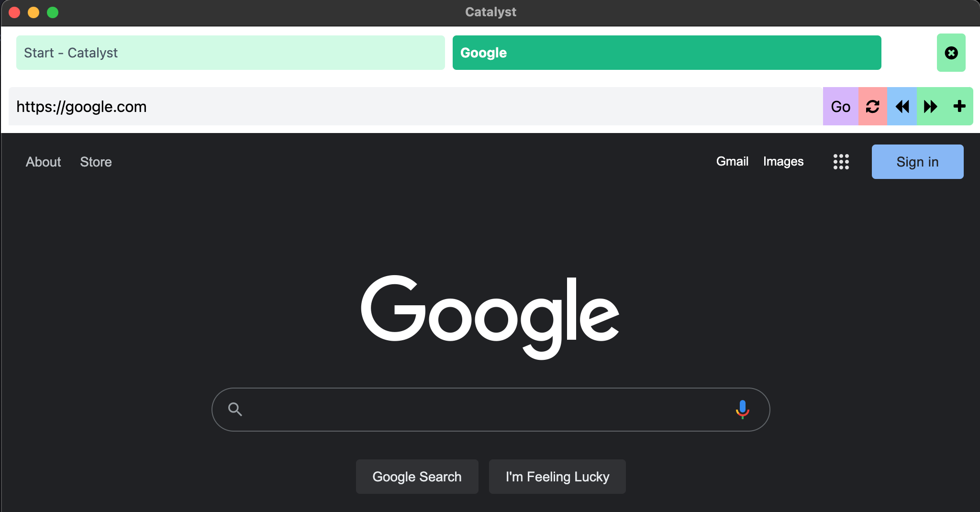The height and width of the screenshot is (512, 980).
Task: Open the About link
Action: pos(44,162)
